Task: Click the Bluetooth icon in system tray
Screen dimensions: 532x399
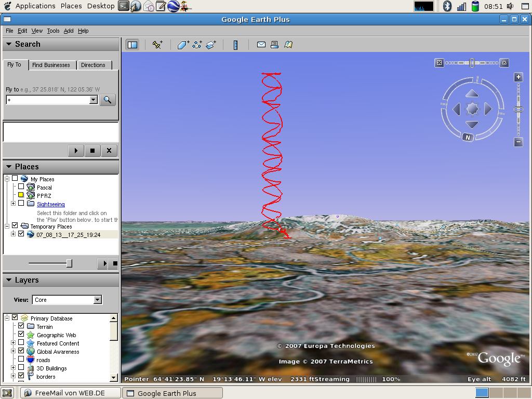Action: (447, 6)
